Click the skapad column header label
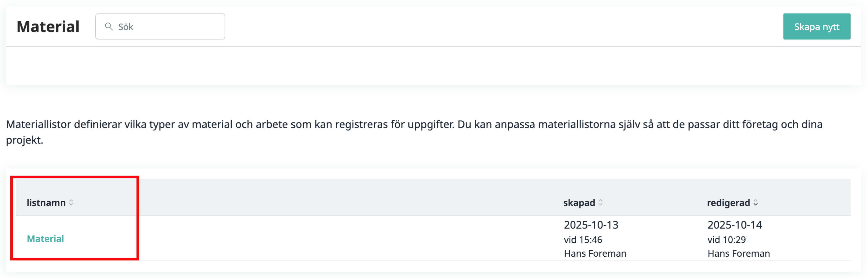Image resolution: width=868 pixels, height=278 pixels. 579,203
